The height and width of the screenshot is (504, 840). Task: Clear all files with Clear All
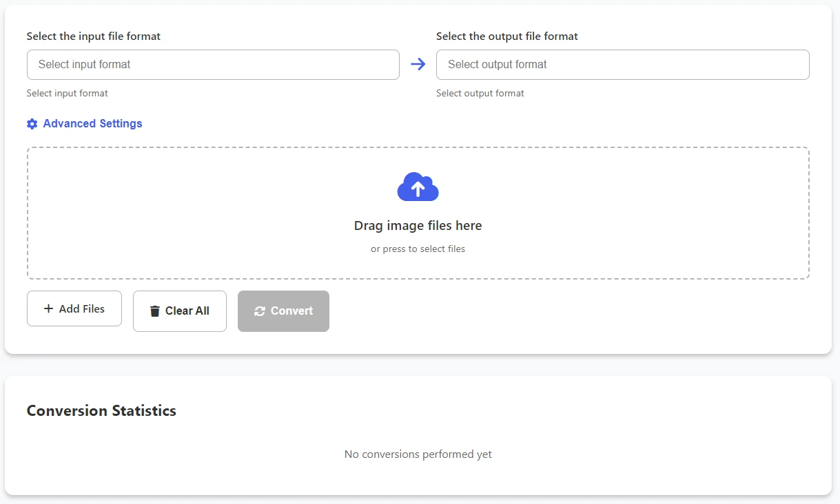point(179,311)
